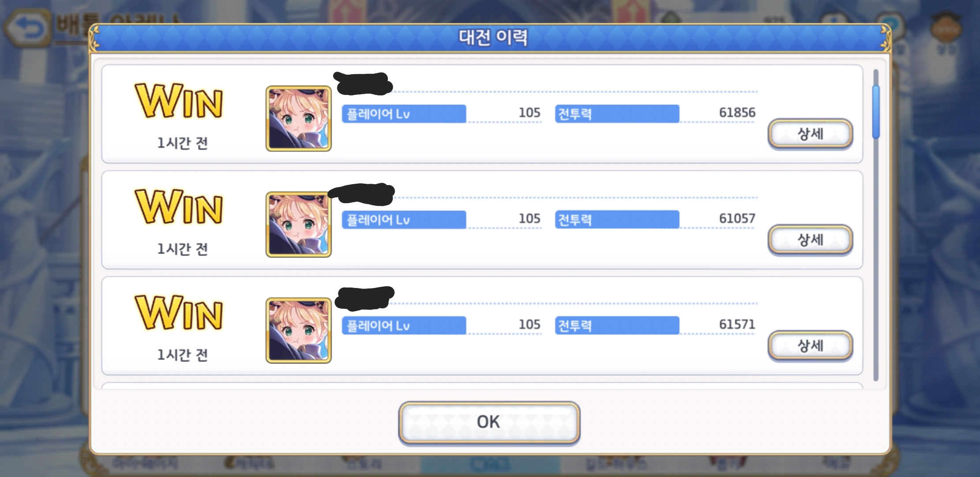Confirm with the OK button
The height and width of the screenshot is (477, 980).
point(489,422)
